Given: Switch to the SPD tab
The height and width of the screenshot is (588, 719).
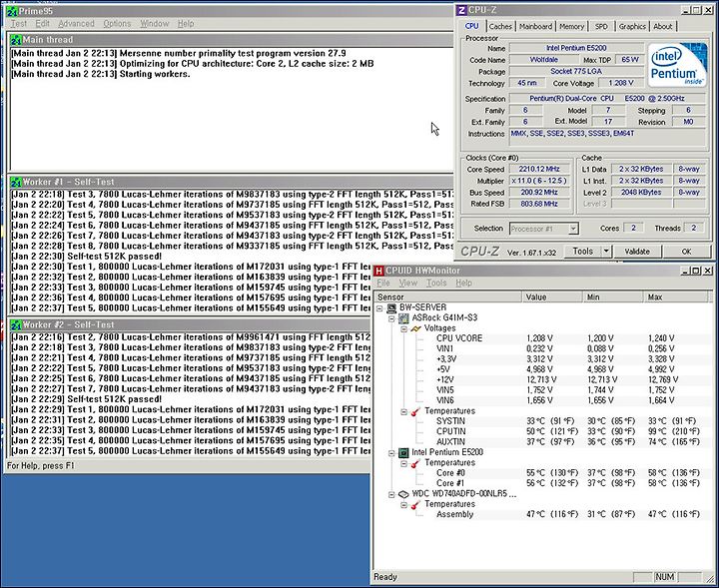Looking at the screenshot, I should (601, 27).
